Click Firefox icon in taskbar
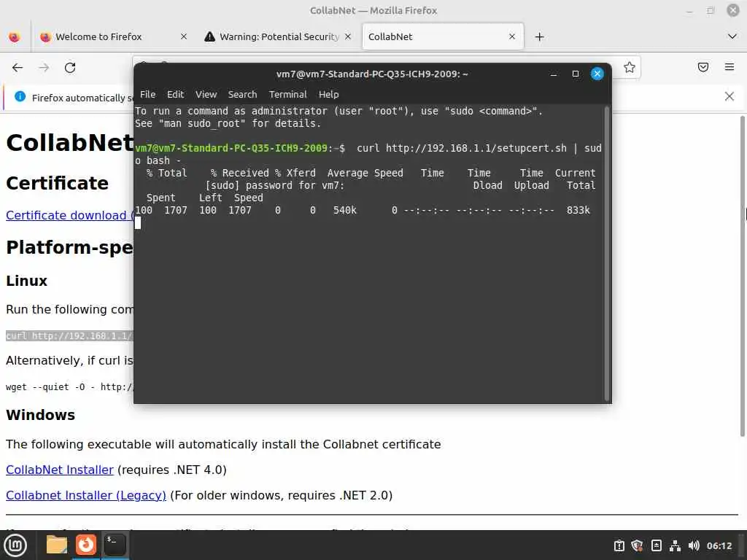 [x=86, y=545]
